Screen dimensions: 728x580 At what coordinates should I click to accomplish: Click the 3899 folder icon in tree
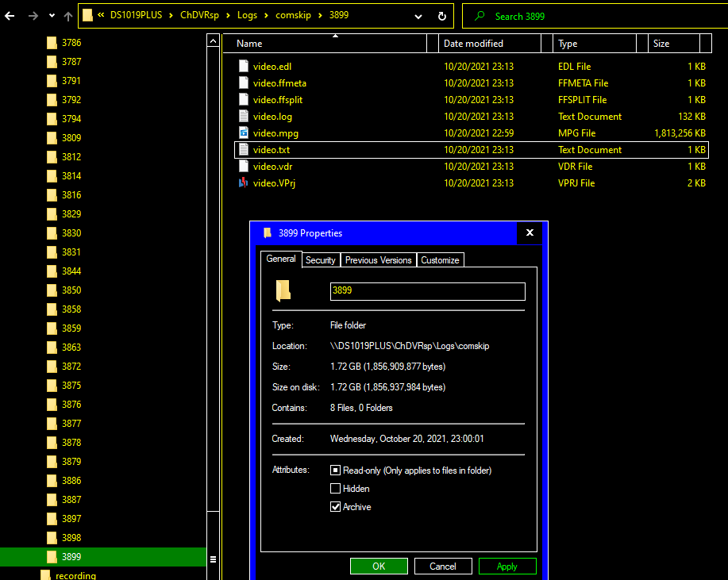(x=52, y=557)
